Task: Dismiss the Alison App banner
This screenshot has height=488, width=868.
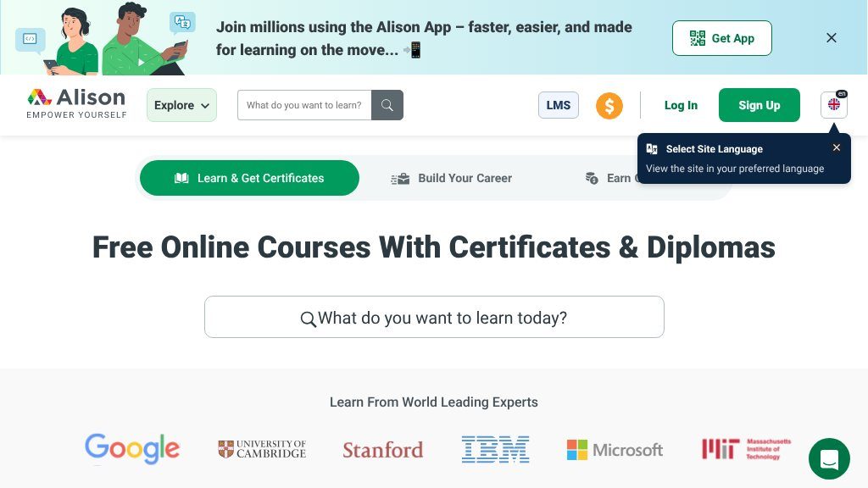Action: (831, 37)
